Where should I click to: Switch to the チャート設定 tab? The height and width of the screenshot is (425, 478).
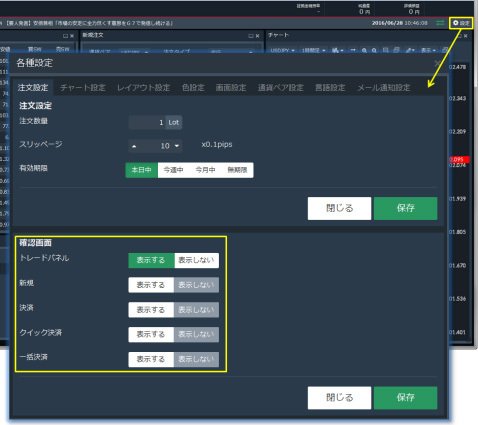(83, 88)
